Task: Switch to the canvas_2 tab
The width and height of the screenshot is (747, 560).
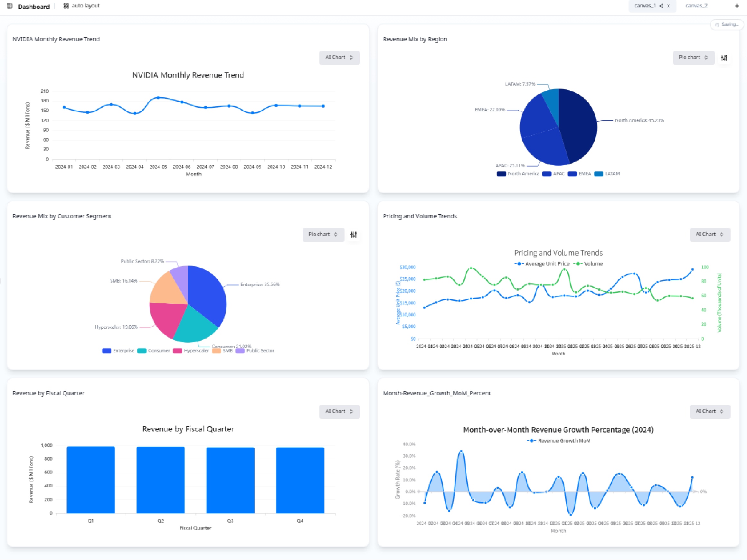Action: tap(697, 6)
